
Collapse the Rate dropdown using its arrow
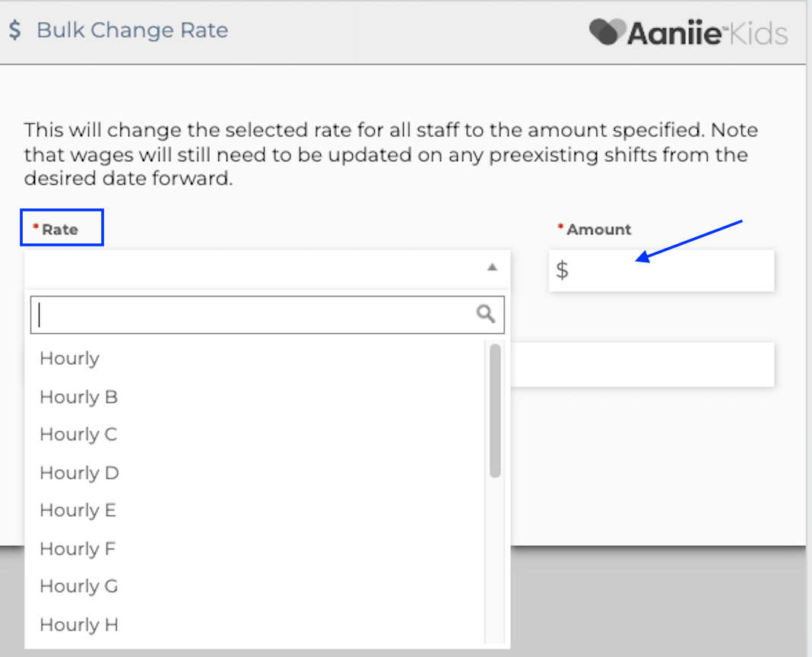click(x=492, y=268)
